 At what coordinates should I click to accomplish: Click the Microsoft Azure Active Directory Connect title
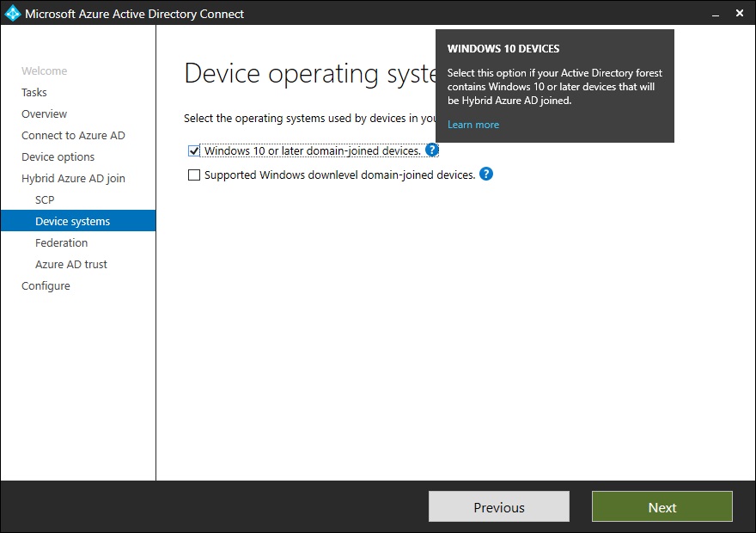pyautogui.click(x=135, y=14)
